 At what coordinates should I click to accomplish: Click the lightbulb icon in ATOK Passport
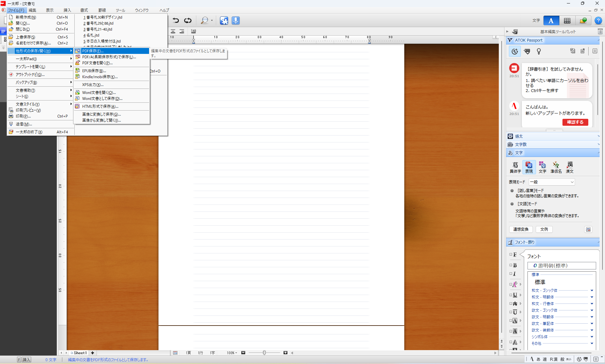(539, 51)
